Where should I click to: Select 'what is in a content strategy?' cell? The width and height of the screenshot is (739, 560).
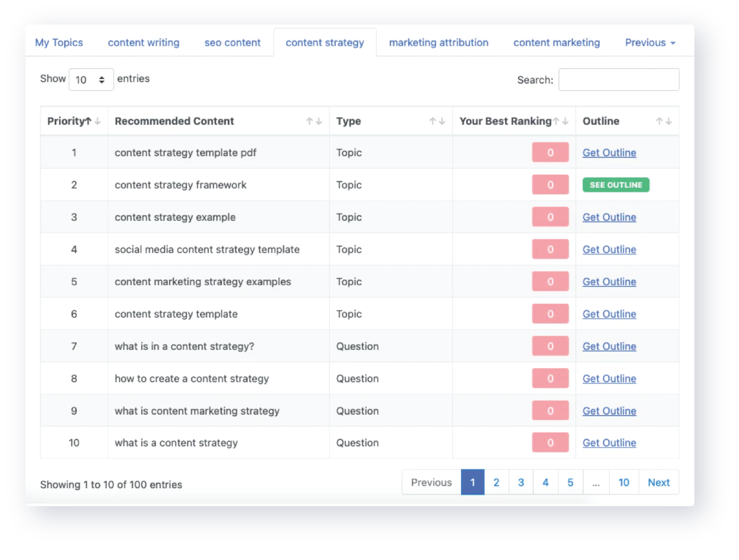tap(219, 346)
